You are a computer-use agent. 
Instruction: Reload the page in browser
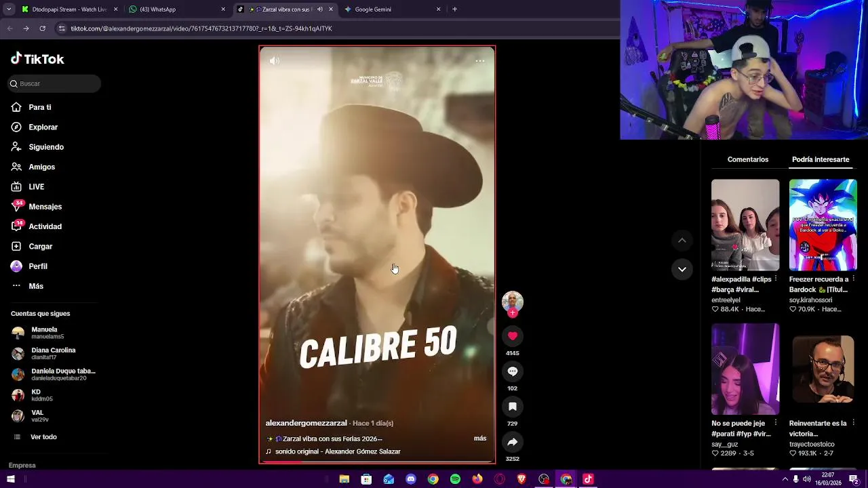click(42, 28)
